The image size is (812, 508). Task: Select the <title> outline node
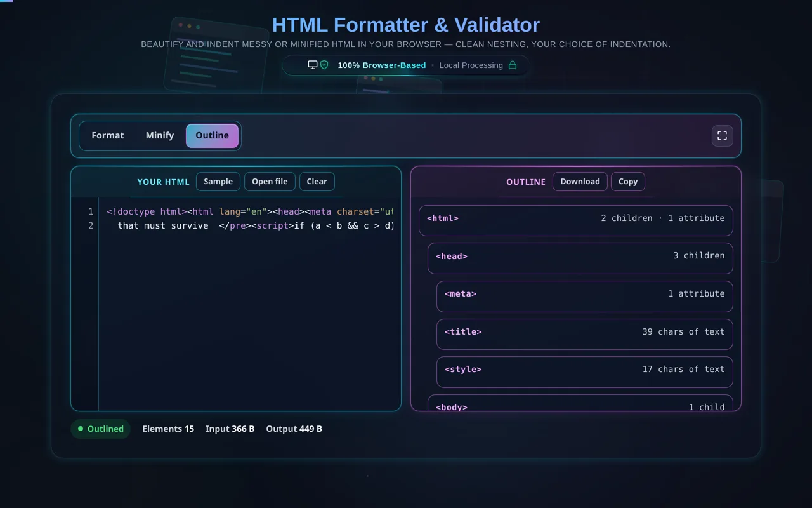pos(585,334)
